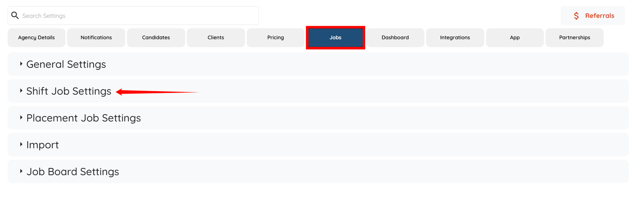
Task: Click the Placement Job Settings heading text
Action: pyautogui.click(x=84, y=118)
